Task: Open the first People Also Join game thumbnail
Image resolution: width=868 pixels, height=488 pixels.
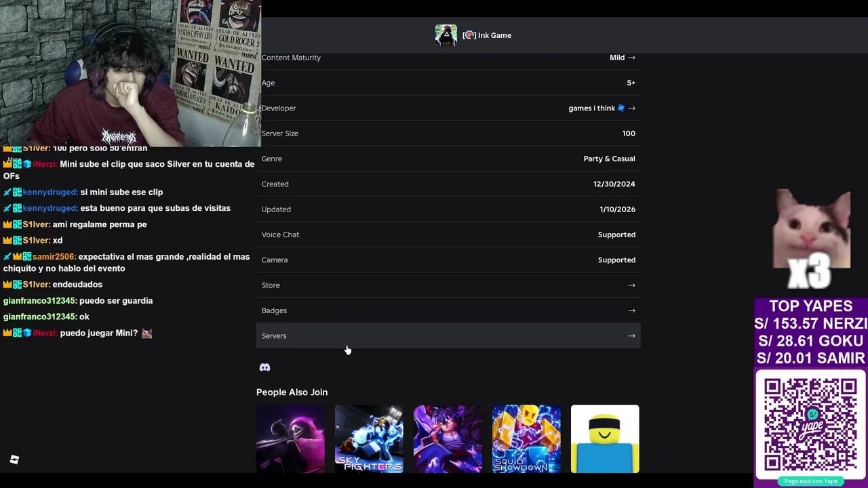Action: (x=290, y=439)
